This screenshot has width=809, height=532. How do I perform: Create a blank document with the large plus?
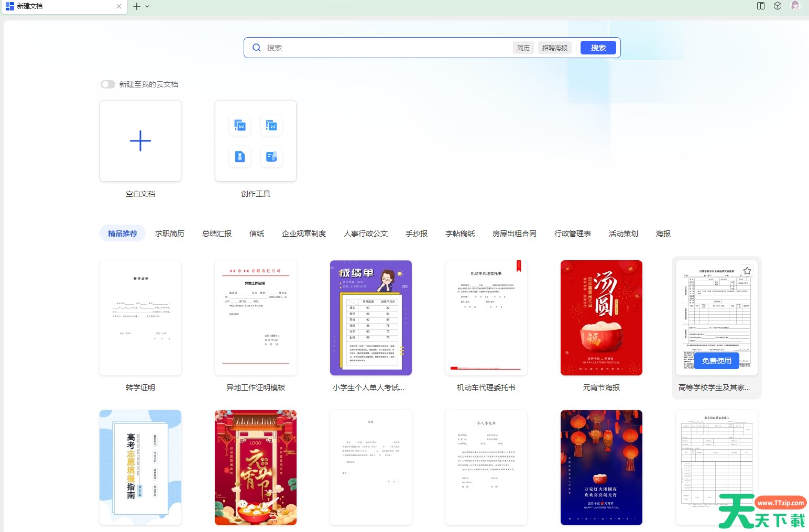point(140,141)
